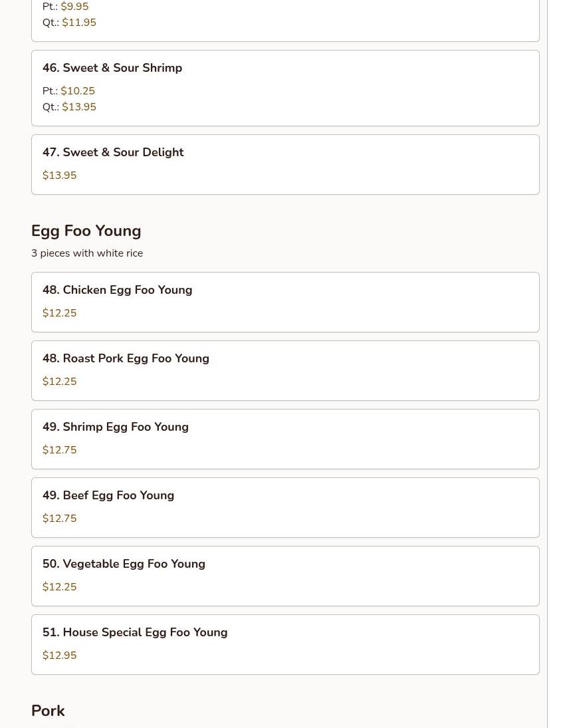Click Beef Egg Foo Young's $12.75 price
Screen dimensions: 561x728
coord(59,519)
